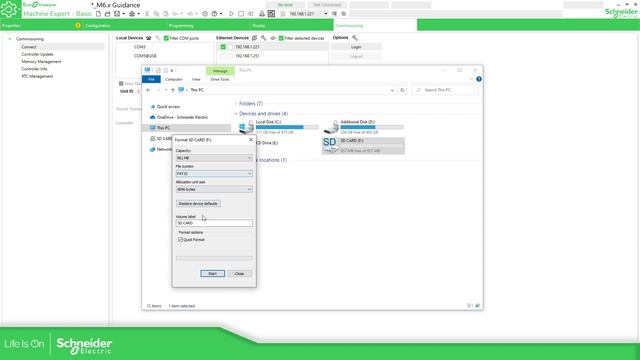Image resolution: width=640 pixels, height=360 pixels.
Task: Click the Additional Disk (D:) usage bar
Action: click(x=372, y=127)
